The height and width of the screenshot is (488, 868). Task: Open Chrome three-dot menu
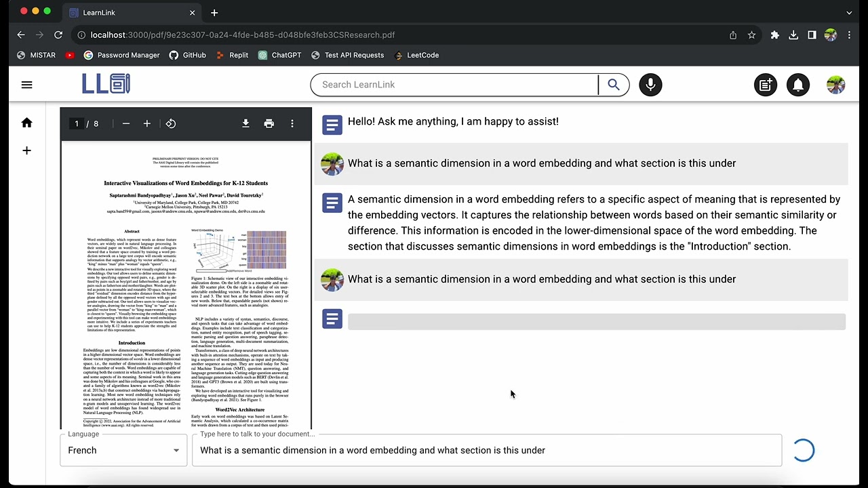tap(849, 35)
